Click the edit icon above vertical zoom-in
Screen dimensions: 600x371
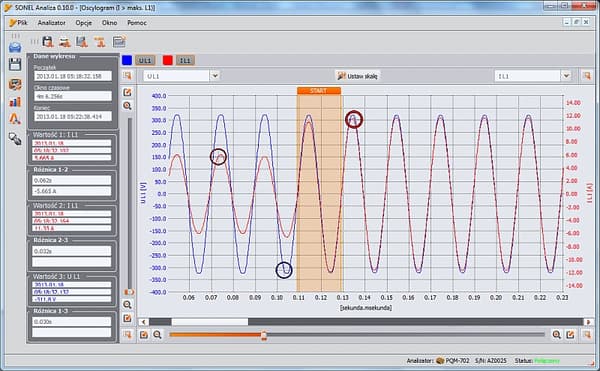click(127, 92)
